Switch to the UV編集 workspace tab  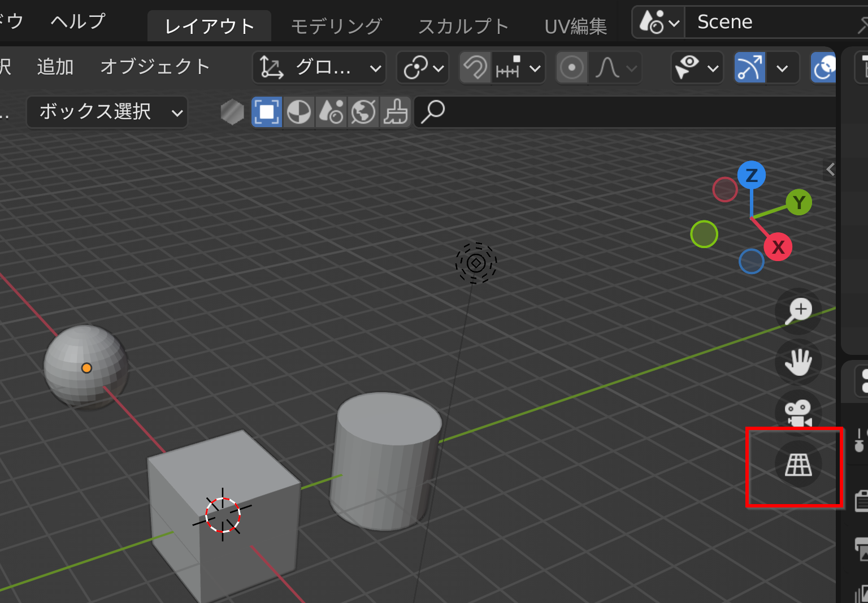point(576,26)
